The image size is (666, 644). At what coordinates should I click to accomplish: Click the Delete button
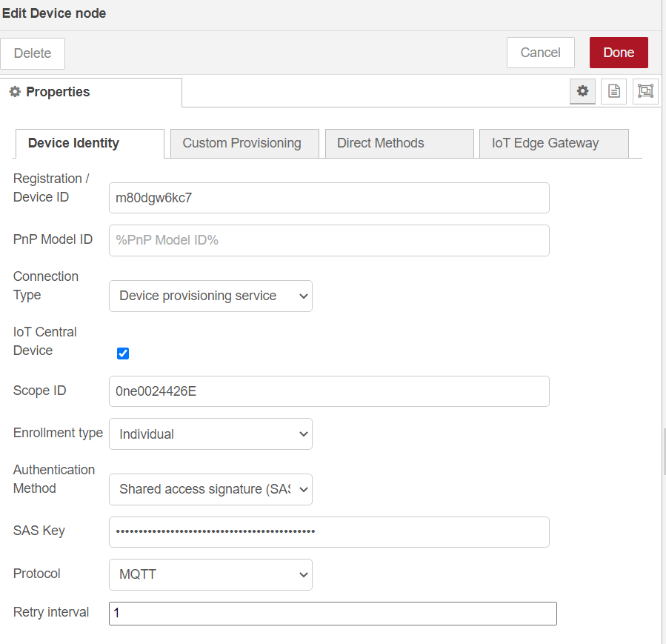[33, 53]
